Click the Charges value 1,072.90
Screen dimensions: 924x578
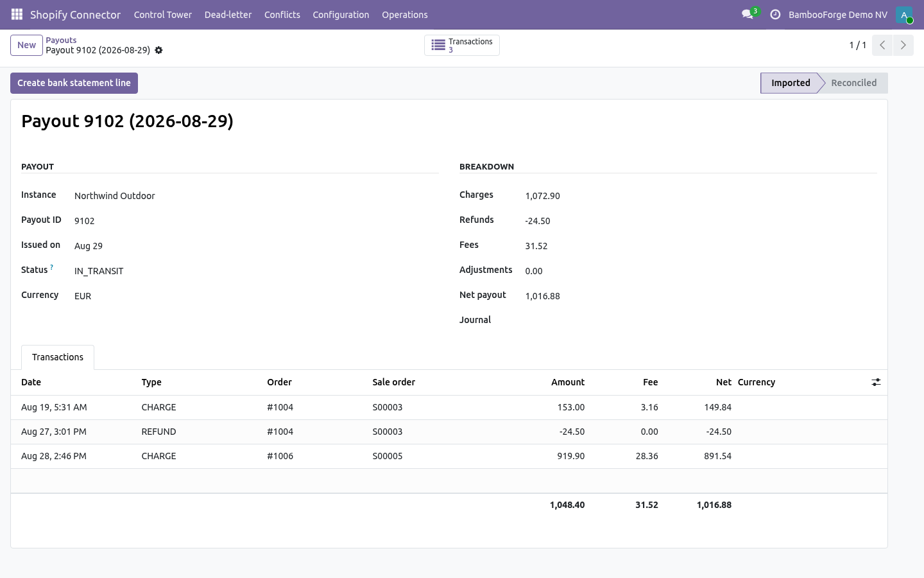click(543, 196)
